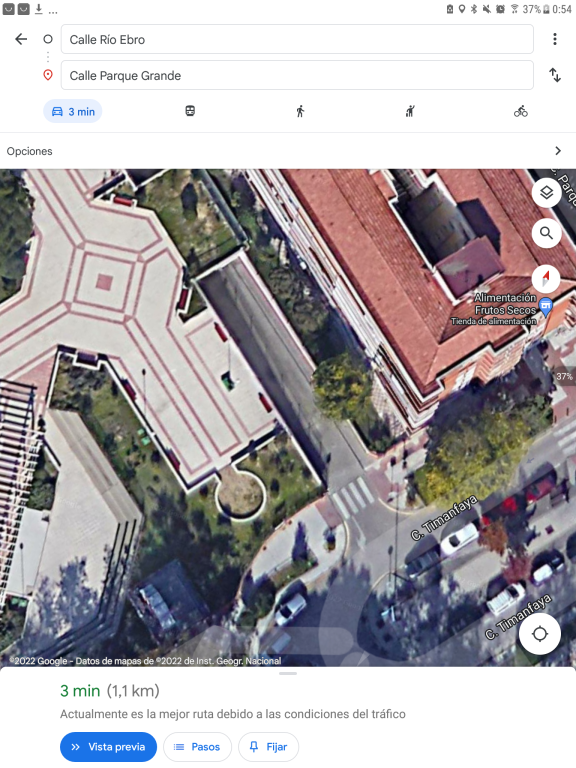Screen dimensions: 576x768
Task: Switch to walking mode
Action: pyautogui.click(x=300, y=111)
